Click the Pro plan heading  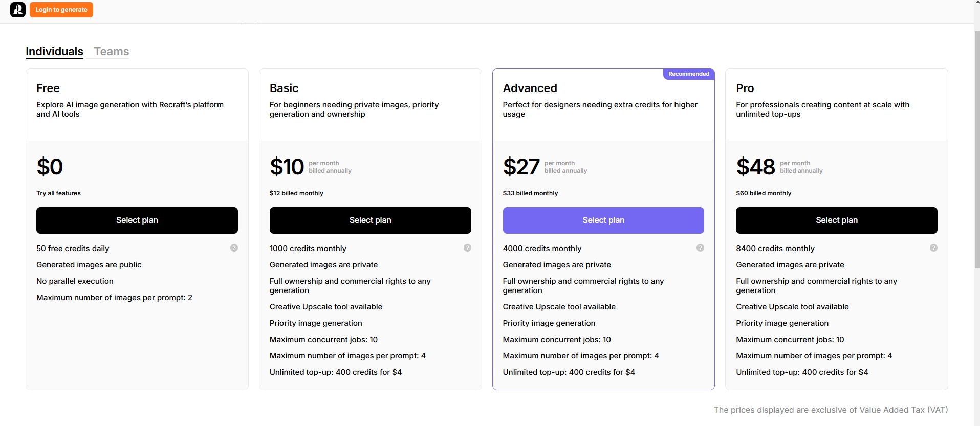click(x=745, y=88)
